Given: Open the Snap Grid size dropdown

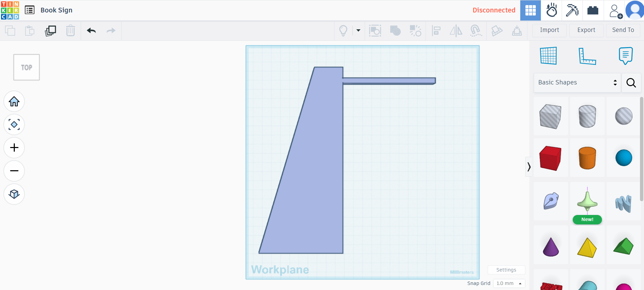Looking at the screenshot, I should click(x=509, y=283).
